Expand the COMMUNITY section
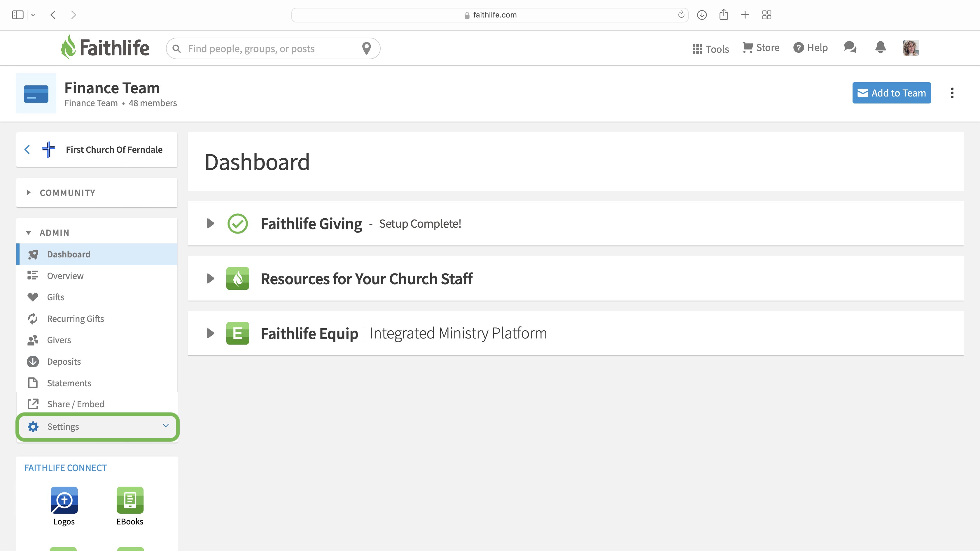 (97, 192)
